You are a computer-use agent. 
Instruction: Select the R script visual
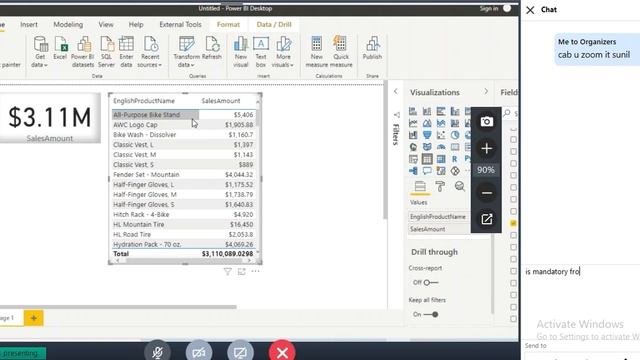[455, 159]
